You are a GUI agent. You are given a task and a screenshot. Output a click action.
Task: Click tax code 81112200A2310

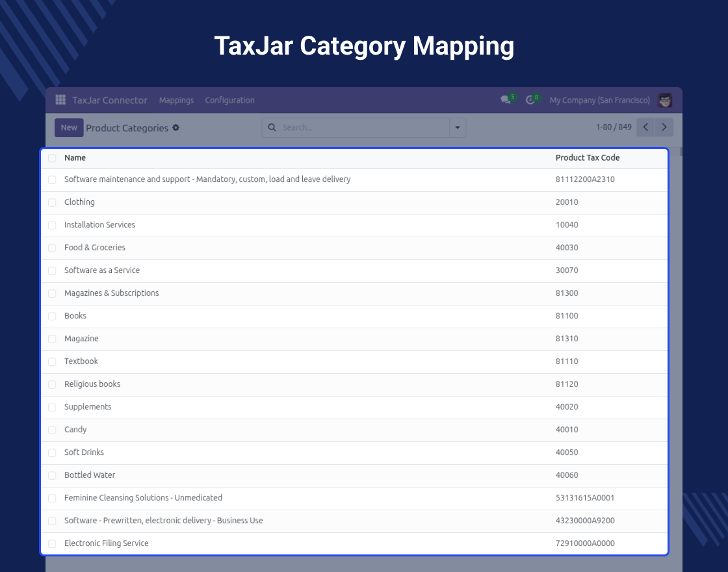point(585,179)
